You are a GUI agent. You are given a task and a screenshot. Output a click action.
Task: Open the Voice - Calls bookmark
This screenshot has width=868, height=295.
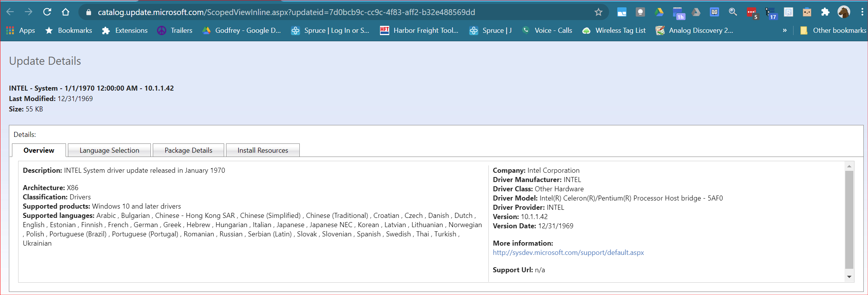coord(547,30)
